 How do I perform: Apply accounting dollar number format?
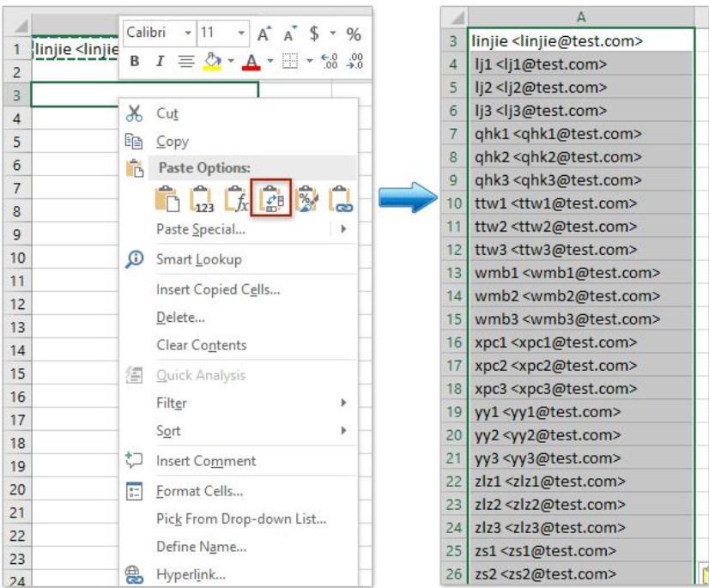(314, 33)
